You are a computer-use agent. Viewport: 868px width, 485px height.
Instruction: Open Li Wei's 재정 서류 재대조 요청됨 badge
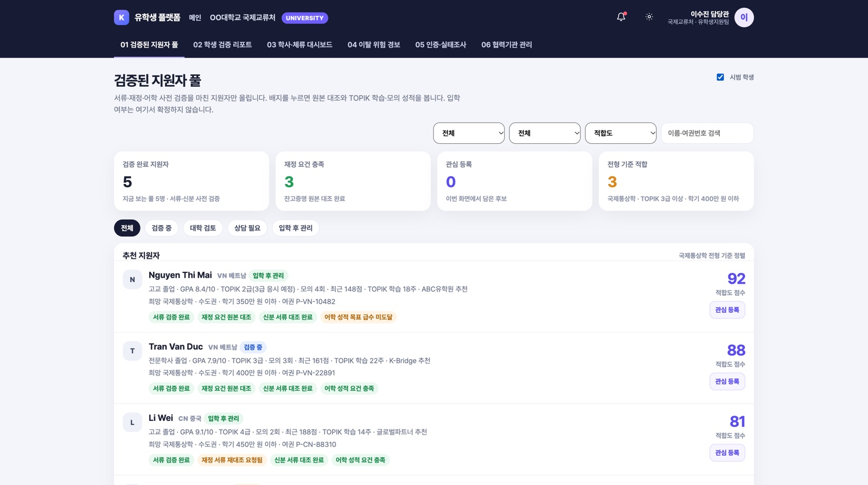pos(232,460)
